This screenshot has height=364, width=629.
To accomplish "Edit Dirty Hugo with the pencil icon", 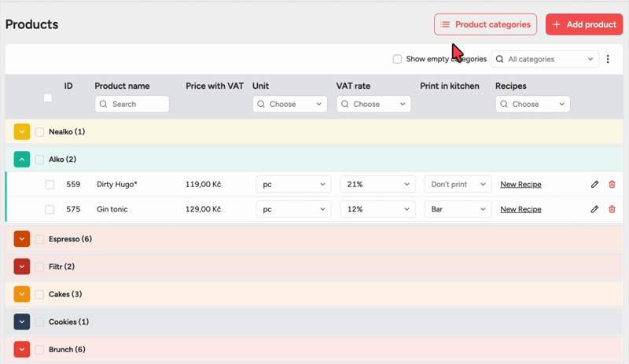I will (594, 184).
